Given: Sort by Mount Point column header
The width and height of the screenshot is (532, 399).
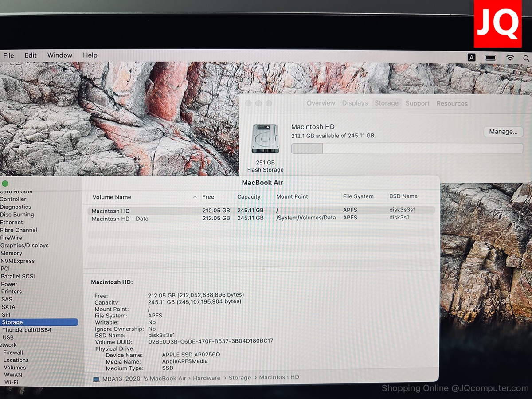Looking at the screenshot, I should 292,196.
